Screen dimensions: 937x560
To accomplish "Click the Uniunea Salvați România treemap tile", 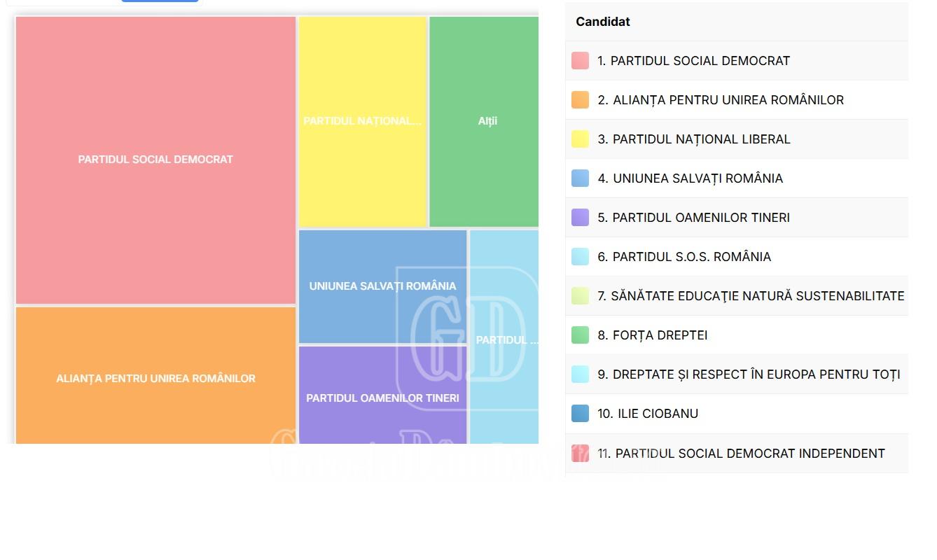I will coord(382,286).
